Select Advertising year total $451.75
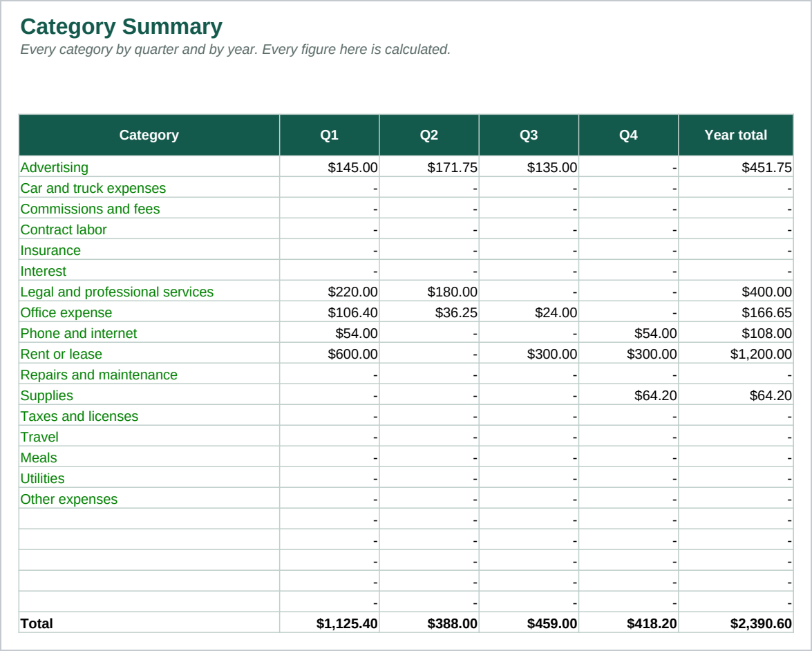 [736, 167]
